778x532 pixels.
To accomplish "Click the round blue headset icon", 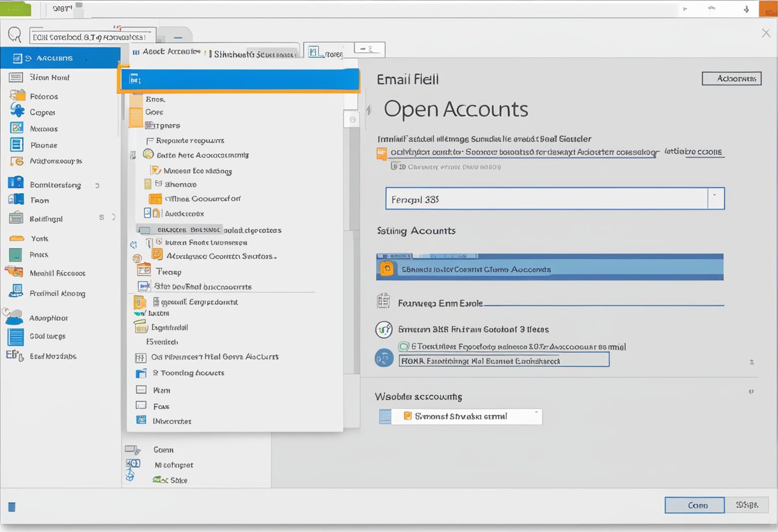I will pyautogui.click(x=384, y=358).
